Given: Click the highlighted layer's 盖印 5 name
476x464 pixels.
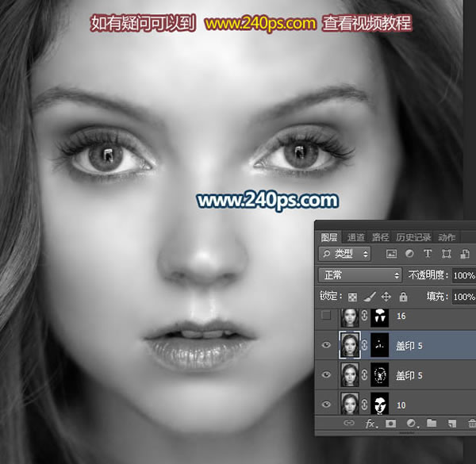Looking at the screenshot, I should tap(409, 345).
